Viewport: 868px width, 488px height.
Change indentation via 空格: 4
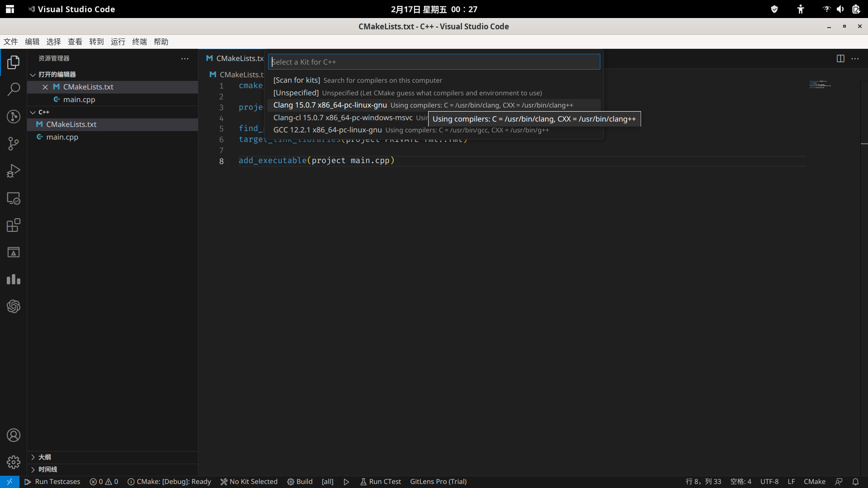741,482
